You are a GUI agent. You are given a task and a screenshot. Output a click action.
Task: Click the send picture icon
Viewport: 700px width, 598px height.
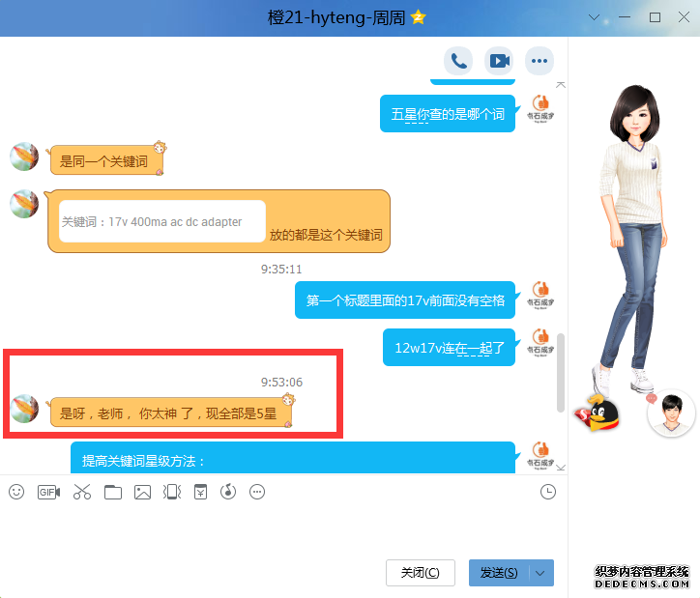(142, 493)
